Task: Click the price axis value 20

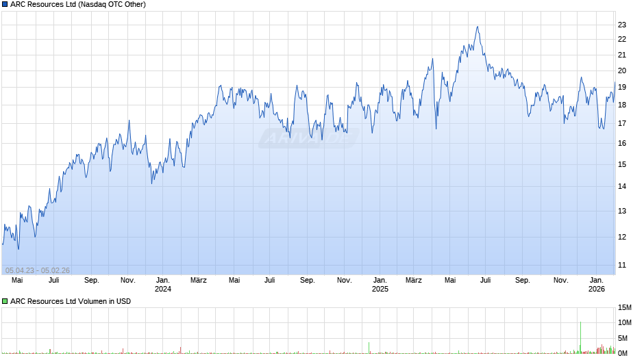Action: (x=622, y=70)
